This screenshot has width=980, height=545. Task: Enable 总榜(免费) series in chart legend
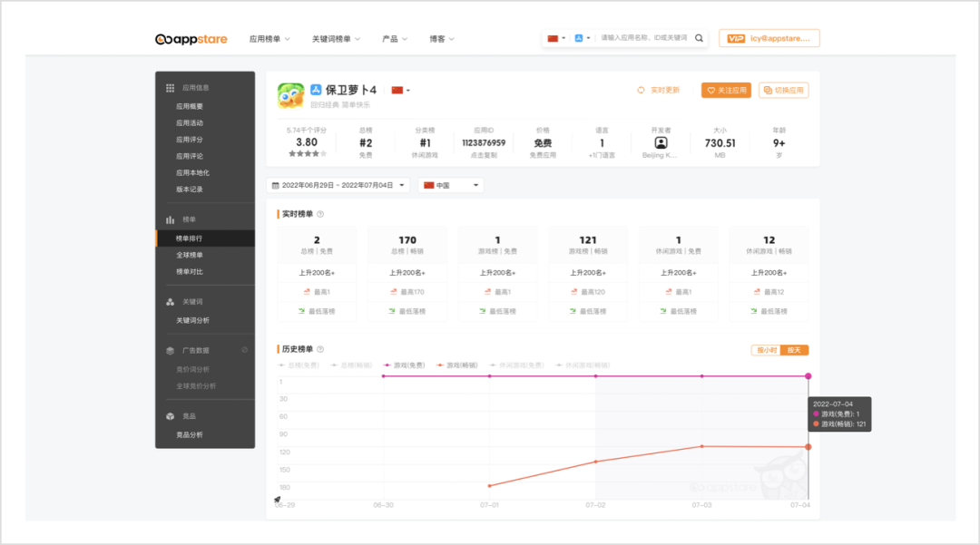[299, 365]
